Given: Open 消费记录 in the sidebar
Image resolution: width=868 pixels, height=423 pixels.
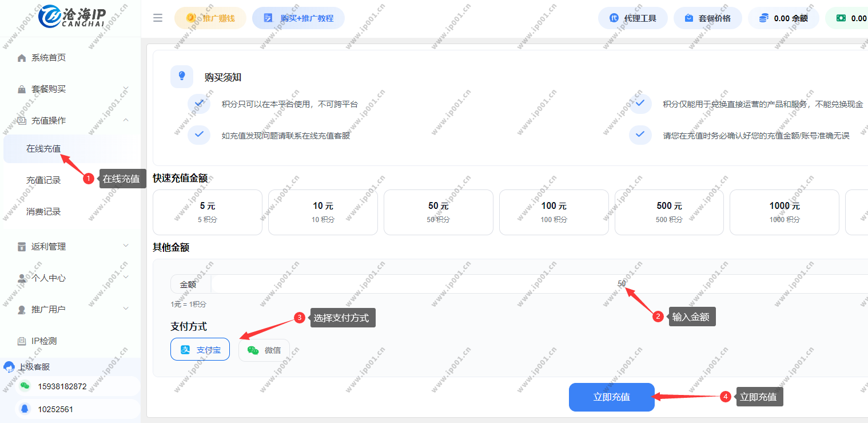Looking at the screenshot, I should coord(43,212).
